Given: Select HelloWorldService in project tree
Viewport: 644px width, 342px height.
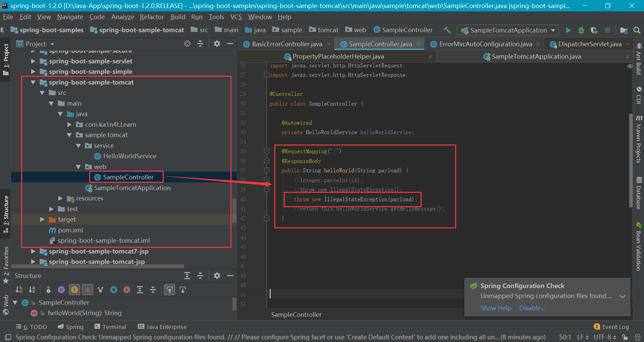Looking at the screenshot, I should point(129,156).
